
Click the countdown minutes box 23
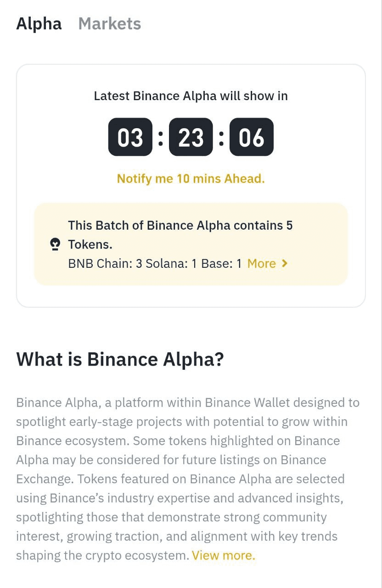tap(191, 137)
